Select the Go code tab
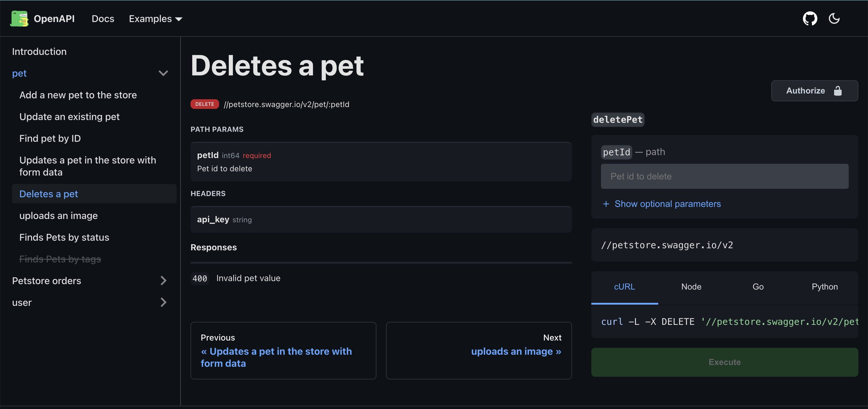 758,287
